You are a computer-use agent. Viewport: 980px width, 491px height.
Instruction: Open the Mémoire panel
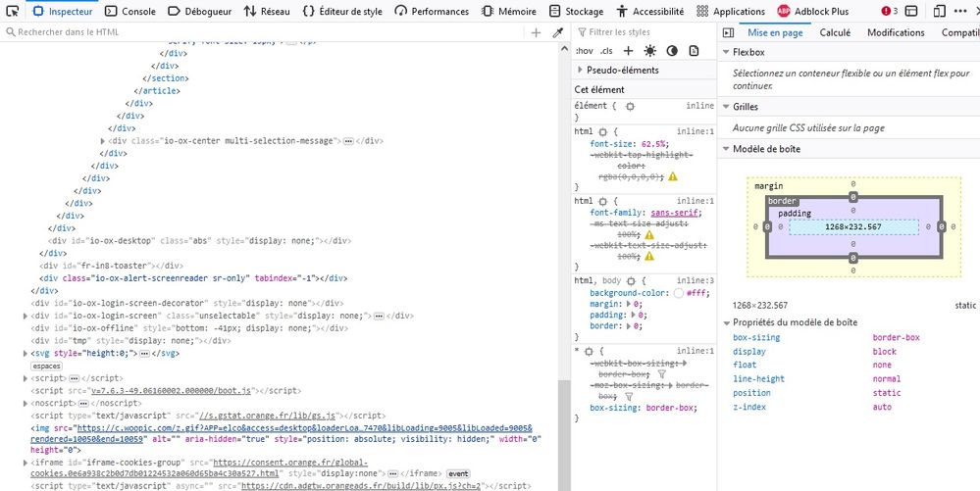(x=509, y=11)
